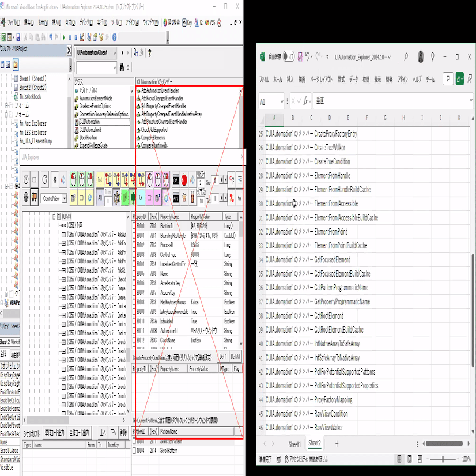Click the accessibility status icon in Excel status bar
This screenshot has height=476, width=476.
point(287,459)
